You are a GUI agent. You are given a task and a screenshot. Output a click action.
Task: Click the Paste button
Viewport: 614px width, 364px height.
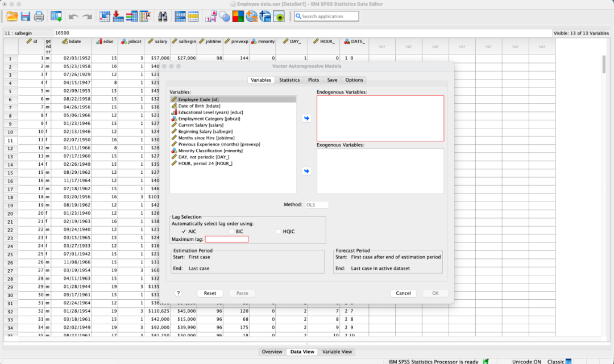(242, 293)
